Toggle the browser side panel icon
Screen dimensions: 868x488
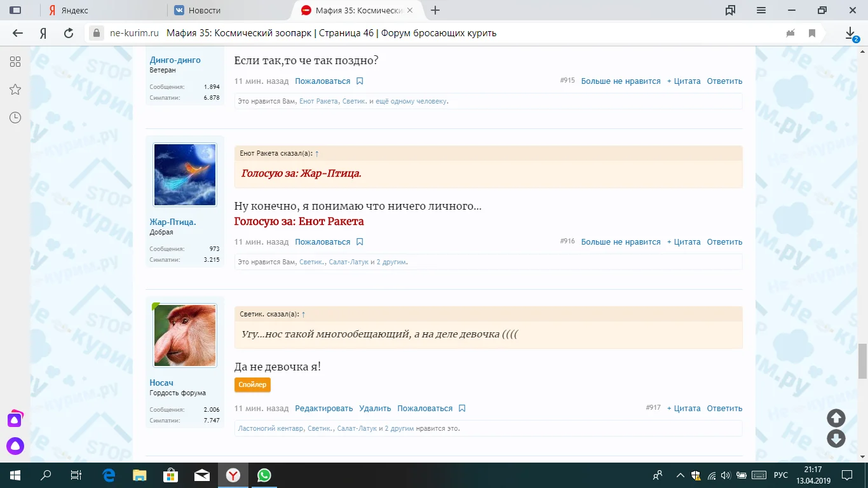coord(15,10)
